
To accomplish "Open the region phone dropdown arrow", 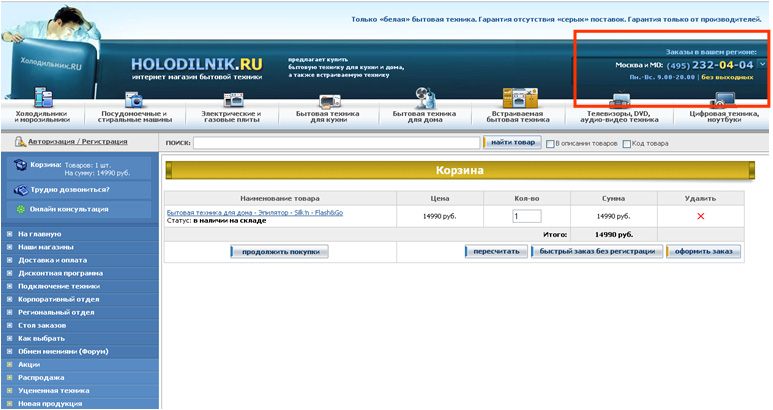I will pos(763,64).
